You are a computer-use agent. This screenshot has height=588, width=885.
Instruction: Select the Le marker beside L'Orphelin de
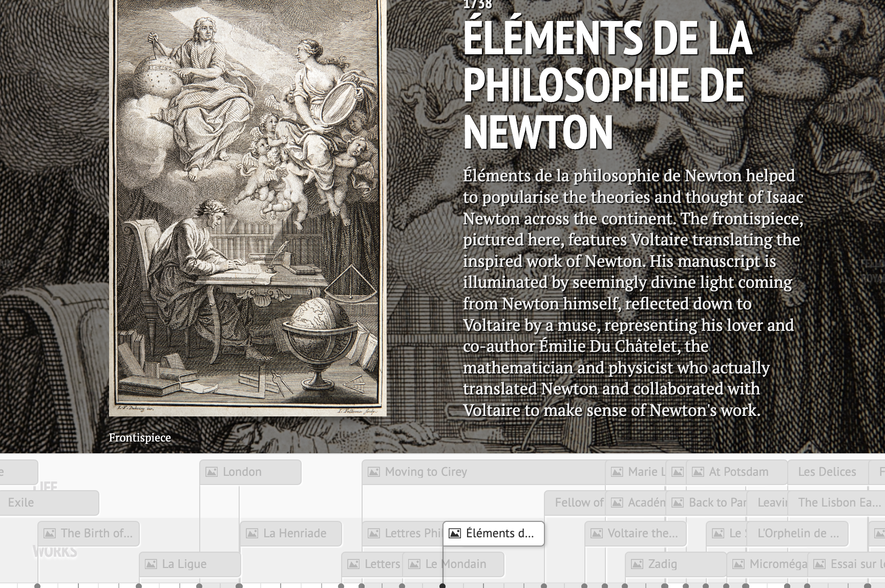point(726,534)
